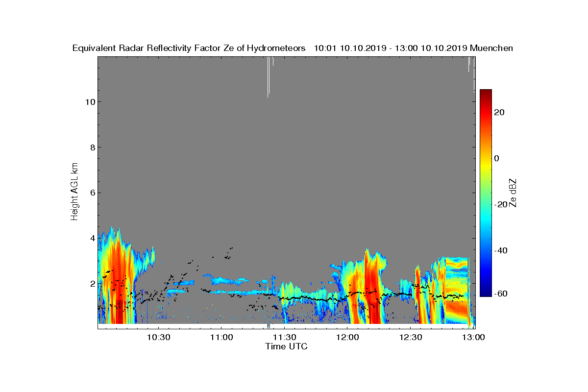The height and width of the screenshot is (392, 588).
Task: Click the height tick label 4
Action: pos(92,238)
